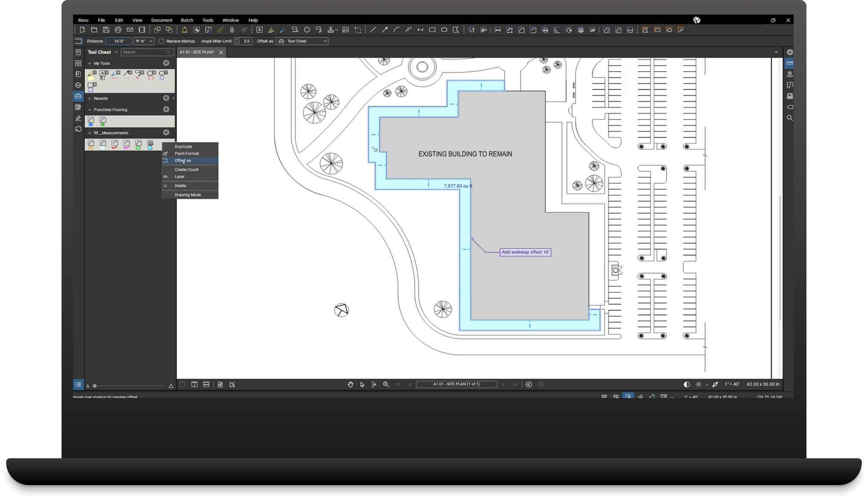Expand the Recents section
868x499 pixels.
click(x=90, y=99)
